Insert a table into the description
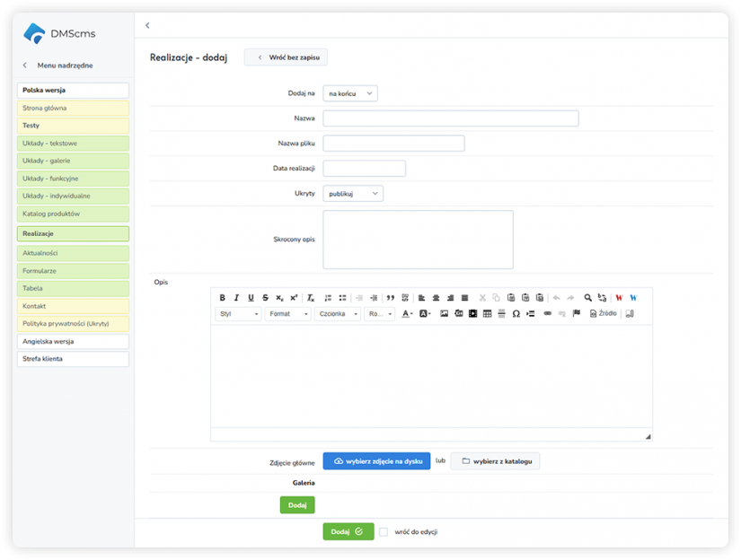Screen dimensions: 741x560 tap(487, 313)
